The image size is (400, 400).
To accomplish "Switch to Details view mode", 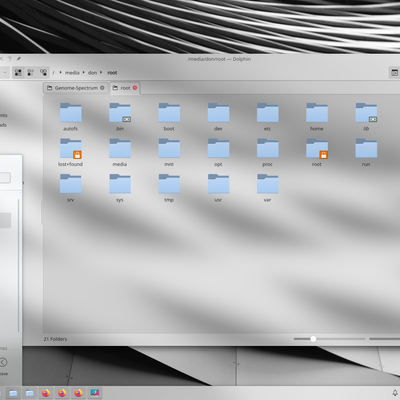I will point(43,72).
